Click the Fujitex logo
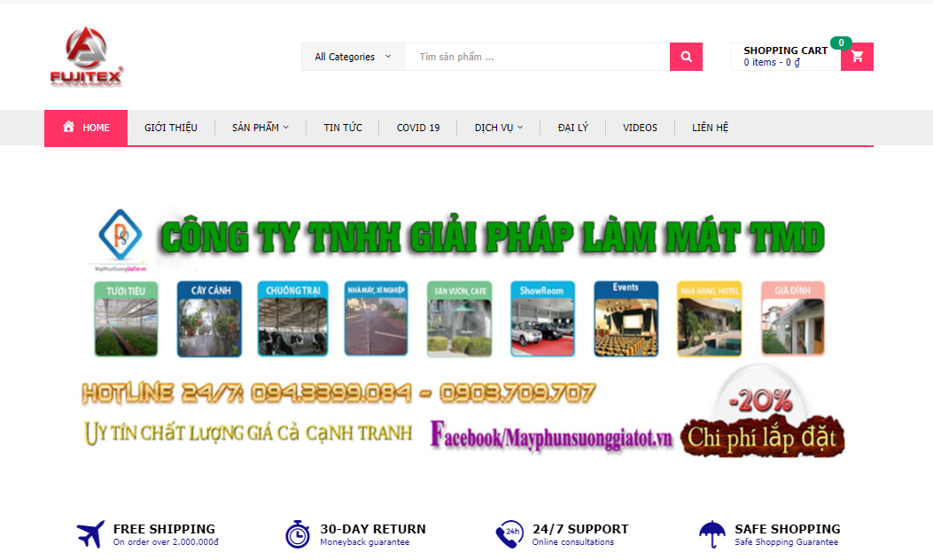The width and height of the screenshot is (933, 560). [x=86, y=58]
